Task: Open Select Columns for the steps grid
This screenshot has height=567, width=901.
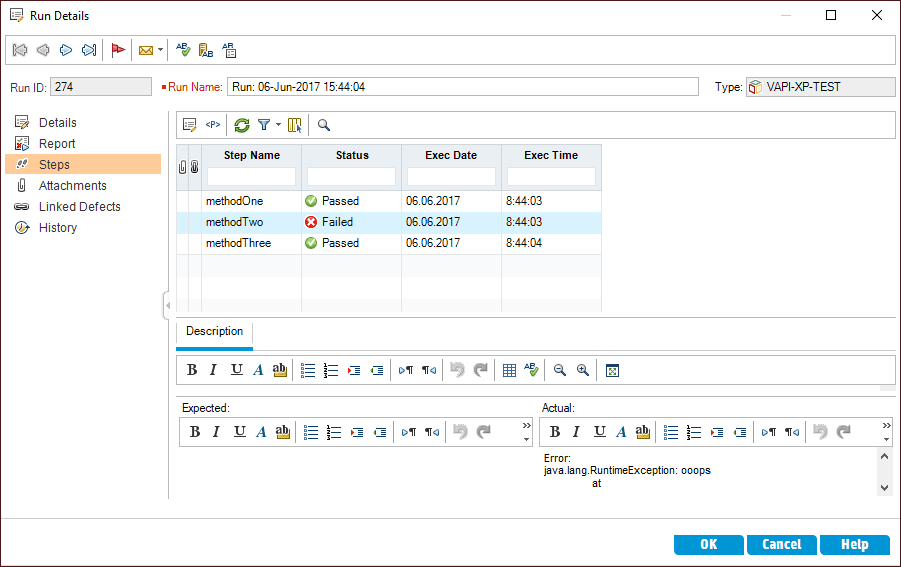Action: click(x=294, y=125)
